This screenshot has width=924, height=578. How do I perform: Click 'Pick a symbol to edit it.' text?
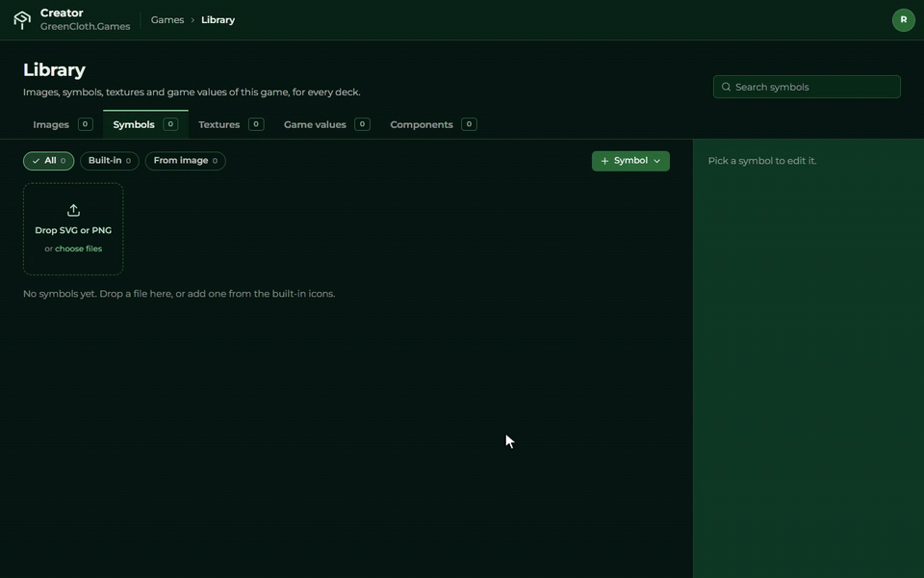tap(762, 161)
